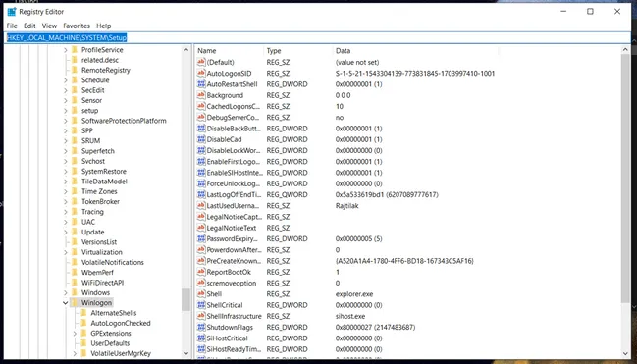Select the TileDataModel key
The height and width of the screenshot is (364, 637).
(x=104, y=182)
